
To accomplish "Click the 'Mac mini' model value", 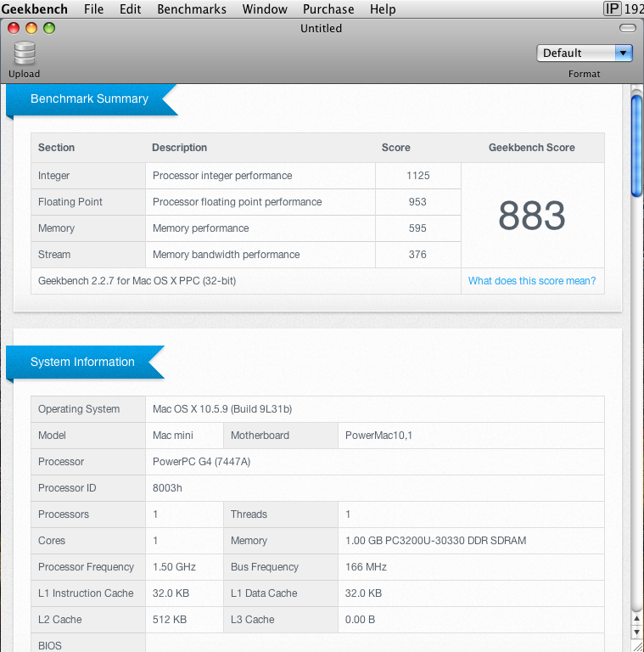I will tap(173, 436).
